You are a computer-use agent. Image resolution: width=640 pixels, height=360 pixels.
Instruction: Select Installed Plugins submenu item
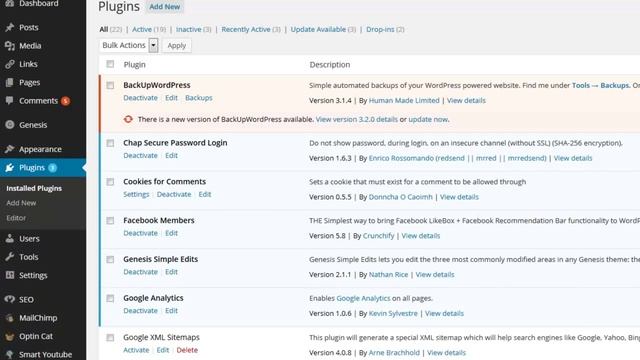click(34, 188)
